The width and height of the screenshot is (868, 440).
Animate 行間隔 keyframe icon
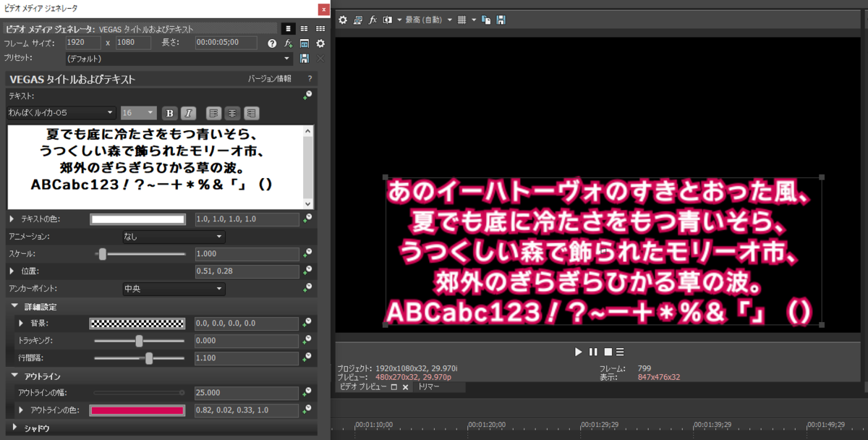click(307, 357)
